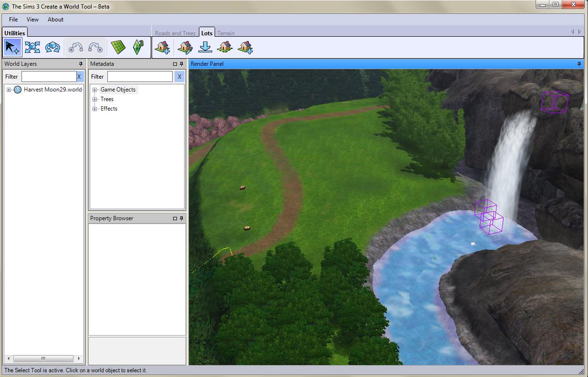The image size is (588, 377).
Task: Click the first grayed curve undo icon
Action: [x=76, y=47]
